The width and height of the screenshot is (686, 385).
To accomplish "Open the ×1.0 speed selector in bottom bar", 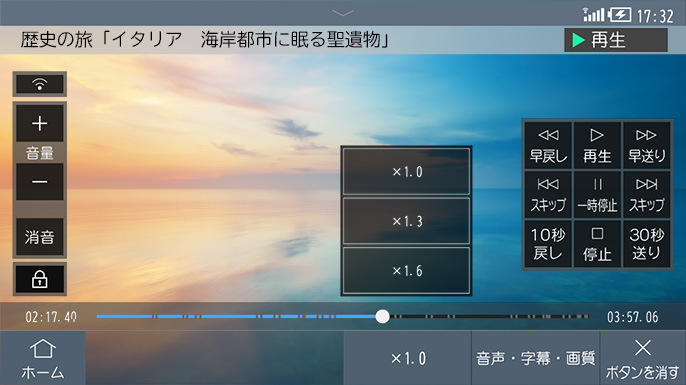I will [x=408, y=358].
